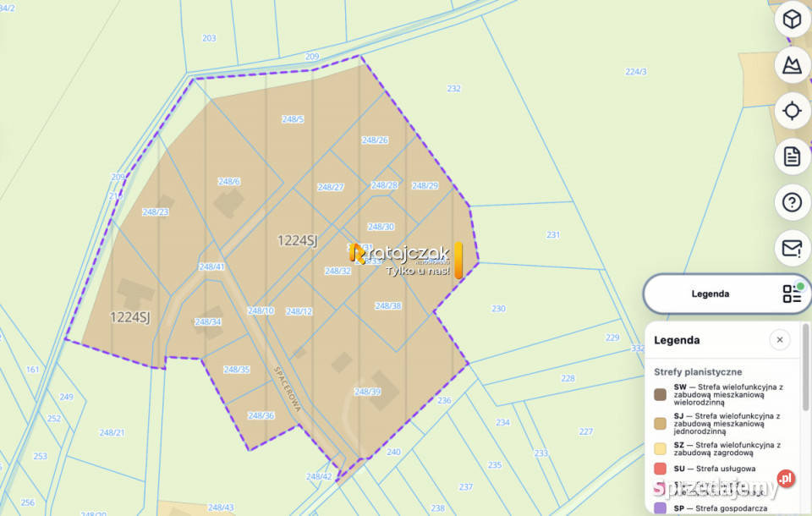The image size is (812, 516).
Task: Switch to the 3D cube view
Action: click(792, 19)
